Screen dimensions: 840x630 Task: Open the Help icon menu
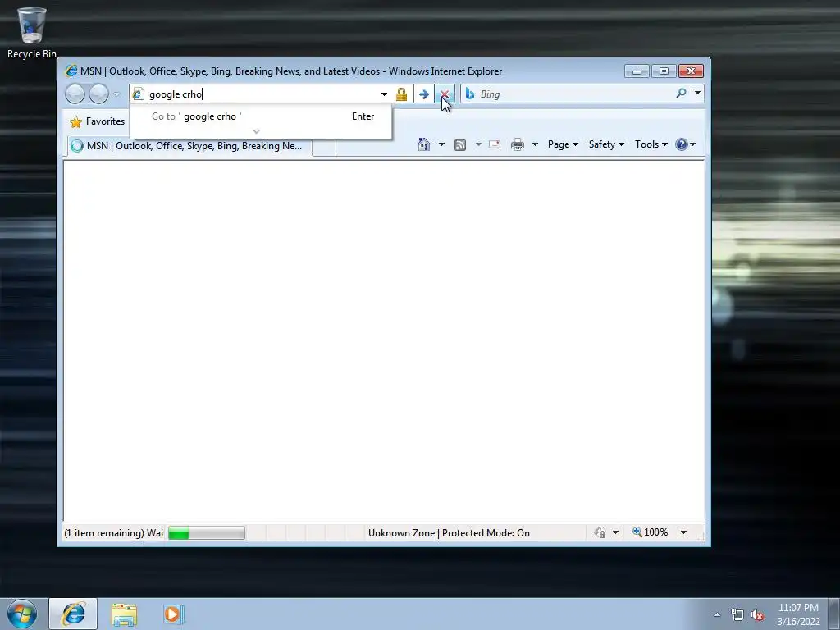click(x=685, y=144)
